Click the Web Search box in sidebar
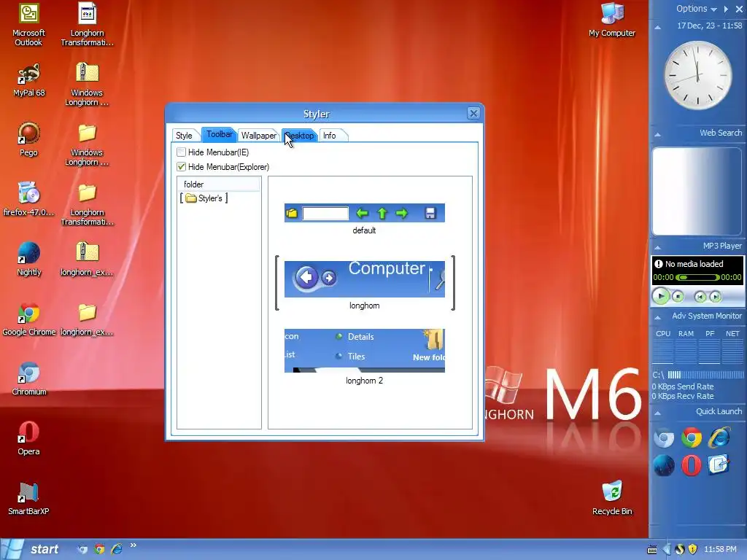This screenshot has width=747, height=560. click(x=697, y=191)
